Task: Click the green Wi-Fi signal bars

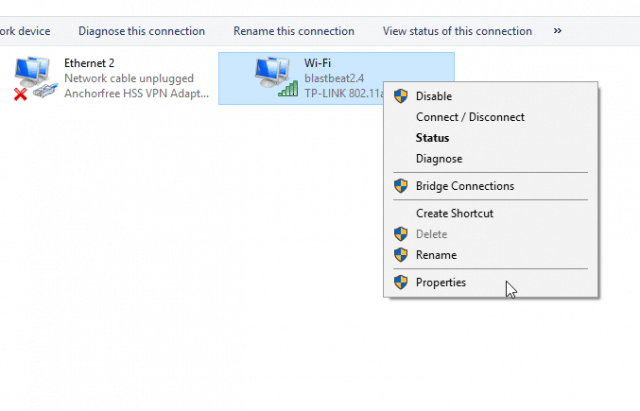Action: point(288,89)
